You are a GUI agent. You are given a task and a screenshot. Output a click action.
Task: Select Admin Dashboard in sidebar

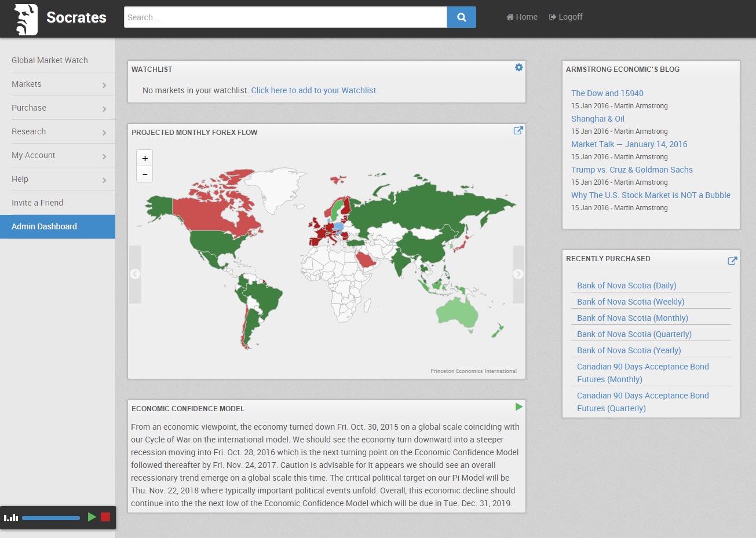(57, 226)
